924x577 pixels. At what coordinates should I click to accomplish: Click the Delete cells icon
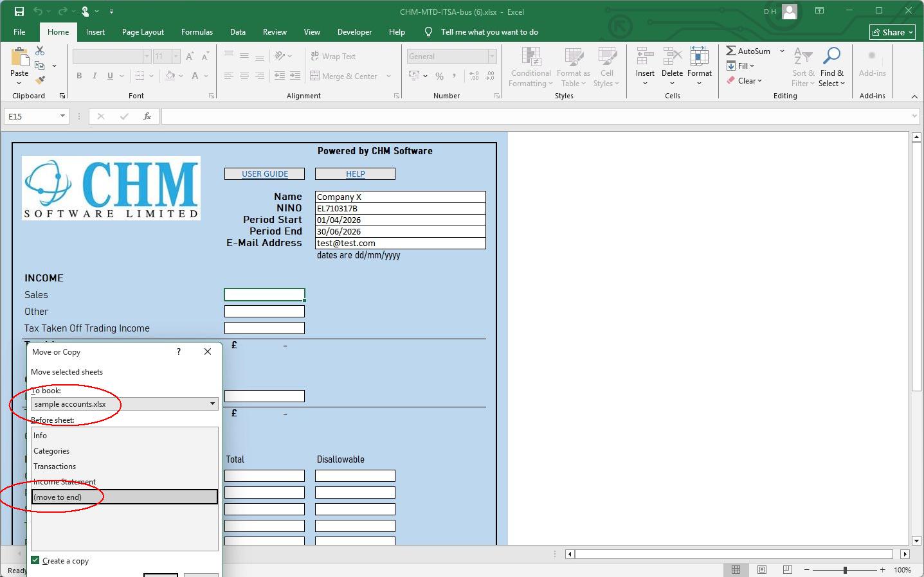pos(672,57)
